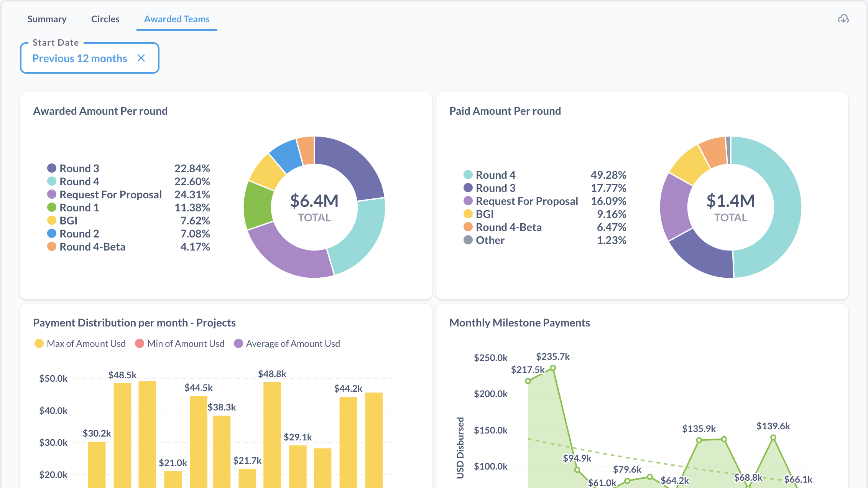Open Paid Amount Per round chart title

tap(505, 111)
